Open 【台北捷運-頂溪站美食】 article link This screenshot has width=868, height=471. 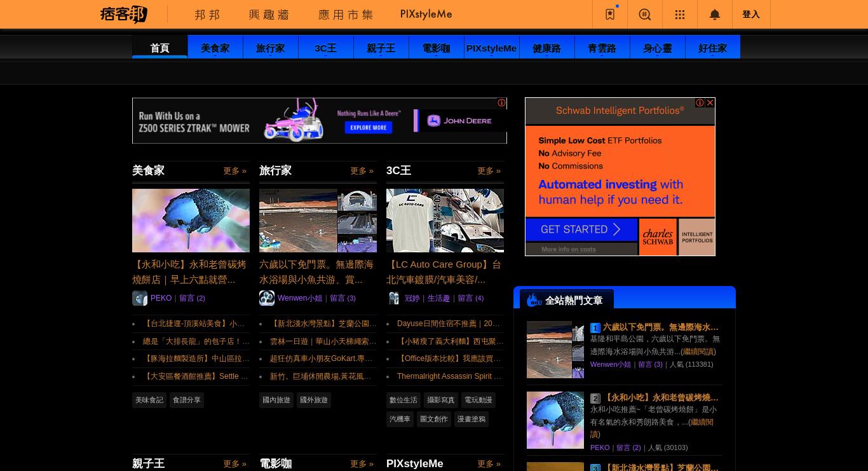point(194,324)
